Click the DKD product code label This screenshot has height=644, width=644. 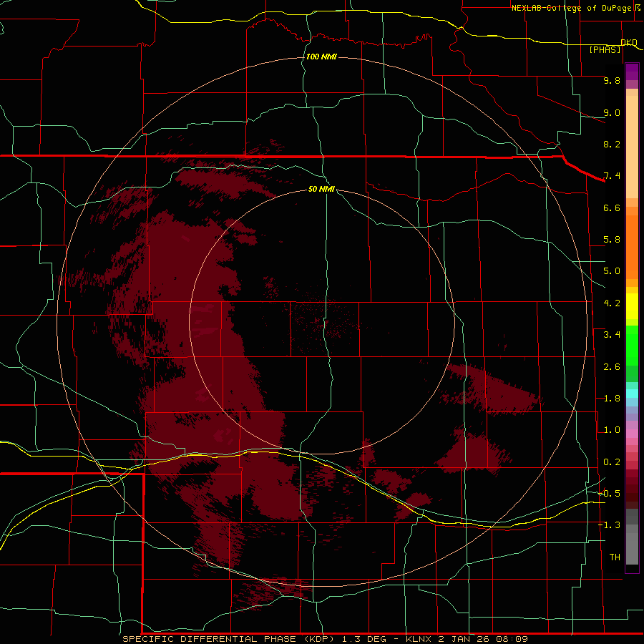[x=629, y=42]
